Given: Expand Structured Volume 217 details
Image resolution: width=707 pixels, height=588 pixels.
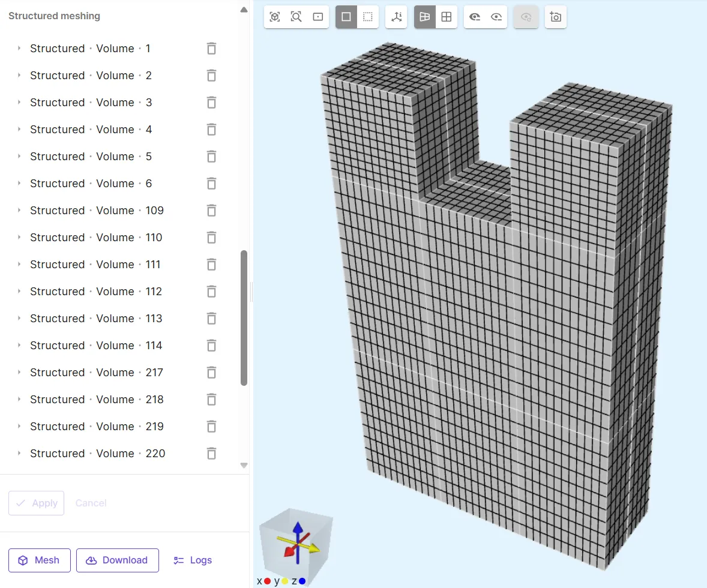Looking at the screenshot, I should [19, 373].
